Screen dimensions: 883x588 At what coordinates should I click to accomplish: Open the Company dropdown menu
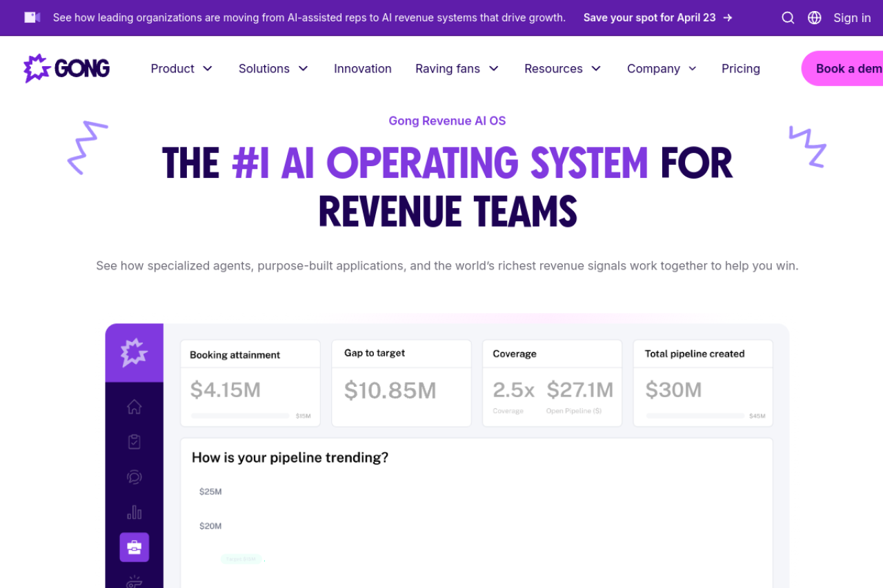click(662, 68)
